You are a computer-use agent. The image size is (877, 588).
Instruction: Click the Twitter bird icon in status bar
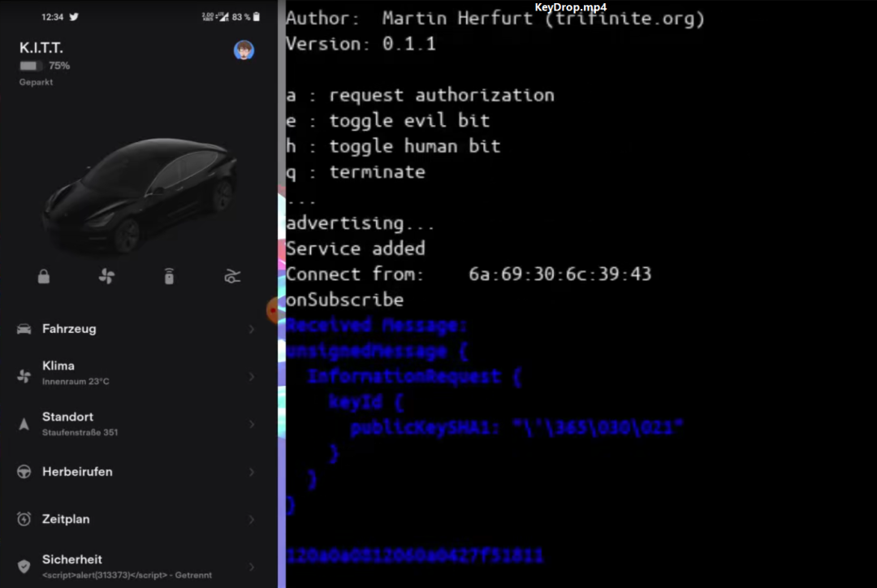pos(74,17)
